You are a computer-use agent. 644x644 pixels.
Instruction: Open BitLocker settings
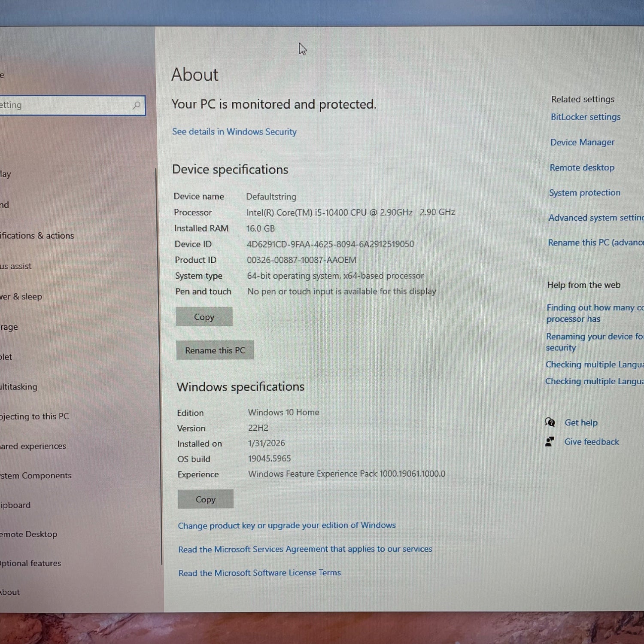click(x=586, y=117)
